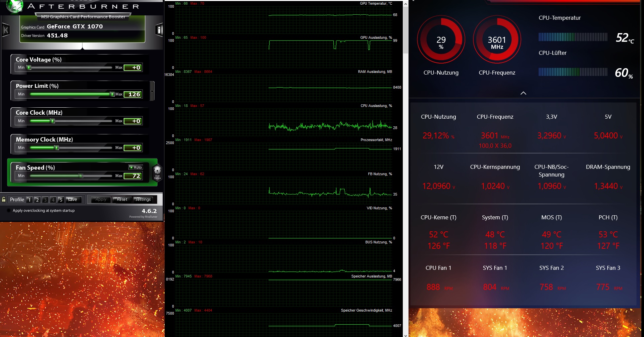
Task: Click the CPU Auslastung graph label
Action: (x=376, y=106)
